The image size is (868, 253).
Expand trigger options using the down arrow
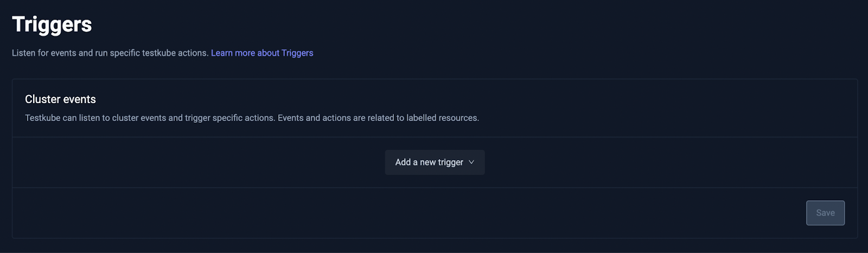(471, 162)
